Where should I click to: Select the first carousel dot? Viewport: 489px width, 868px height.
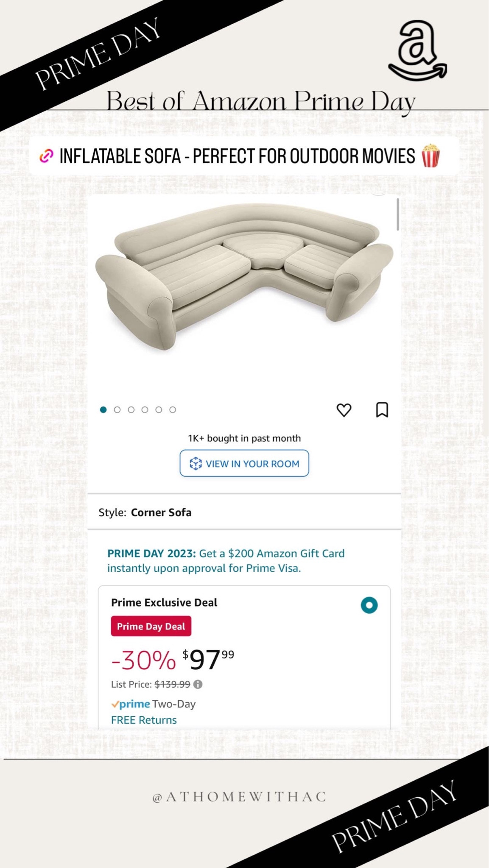point(103,409)
